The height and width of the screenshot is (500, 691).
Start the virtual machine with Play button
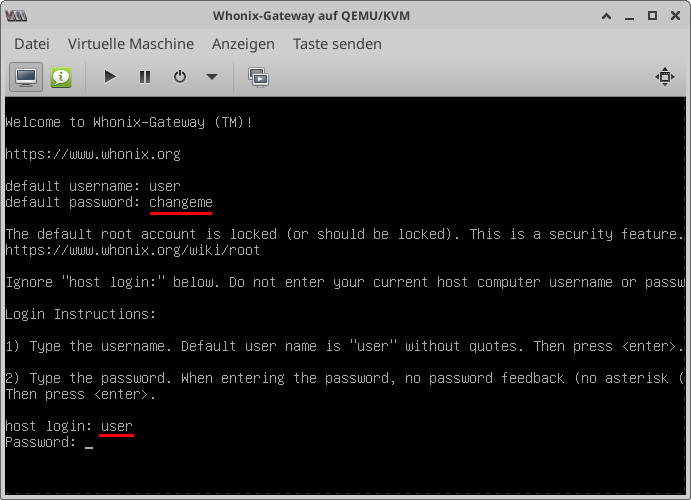[x=110, y=77]
